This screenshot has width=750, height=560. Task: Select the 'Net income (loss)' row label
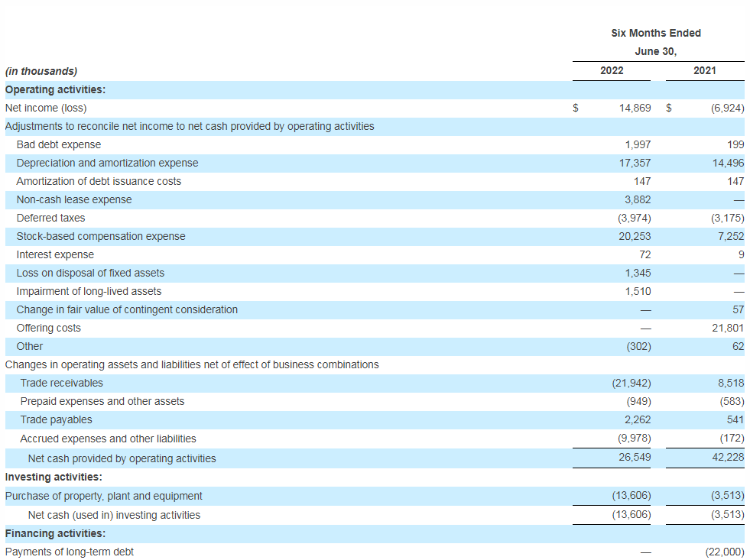click(x=46, y=108)
